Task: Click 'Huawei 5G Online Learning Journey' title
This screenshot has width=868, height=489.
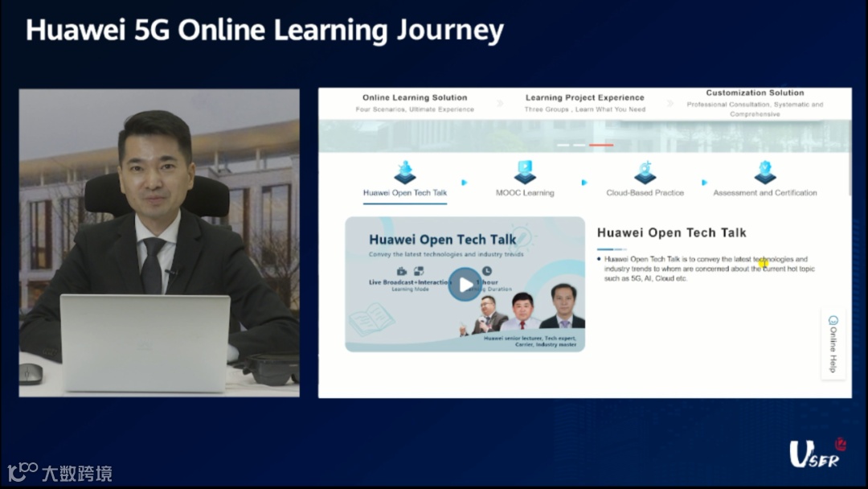Action: [264, 30]
